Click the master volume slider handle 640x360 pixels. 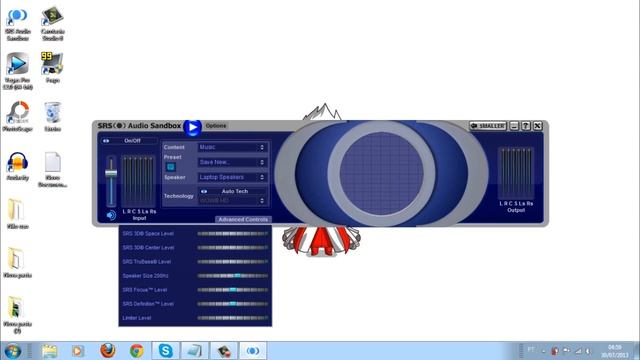point(111,173)
